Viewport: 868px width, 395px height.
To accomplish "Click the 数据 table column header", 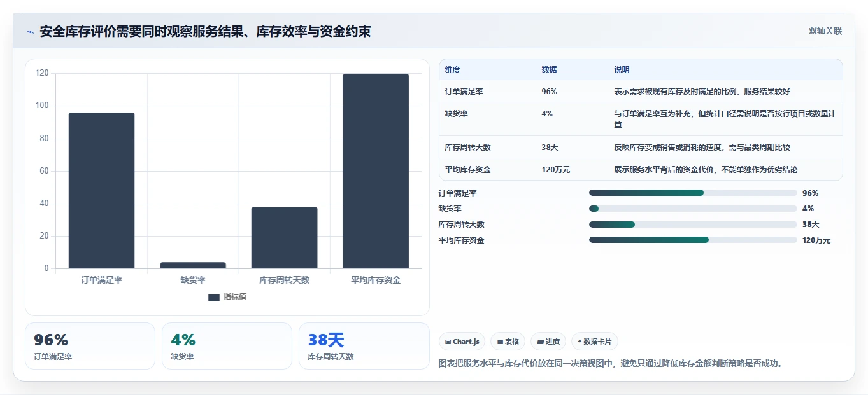I will [x=549, y=70].
